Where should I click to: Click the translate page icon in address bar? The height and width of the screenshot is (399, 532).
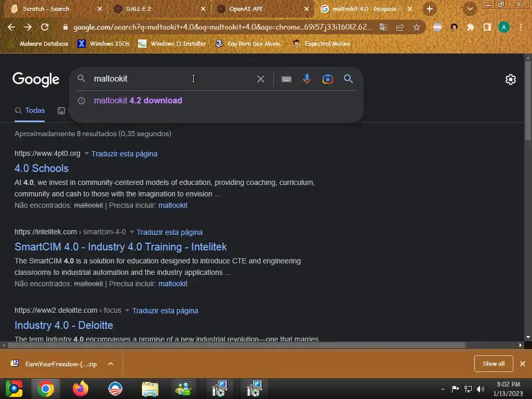click(x=383, y=27)
